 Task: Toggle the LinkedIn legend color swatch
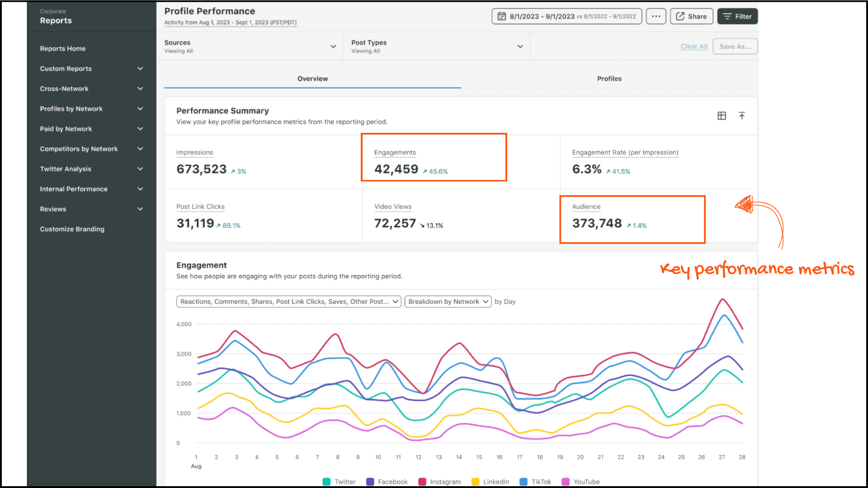[475, 482]
